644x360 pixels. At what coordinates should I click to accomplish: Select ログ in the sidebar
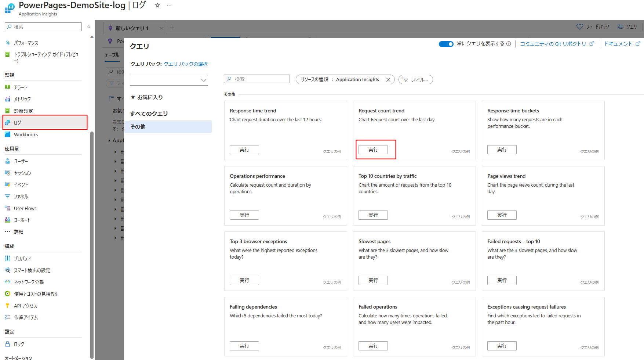pyautogui.click(x=45, y=123)
